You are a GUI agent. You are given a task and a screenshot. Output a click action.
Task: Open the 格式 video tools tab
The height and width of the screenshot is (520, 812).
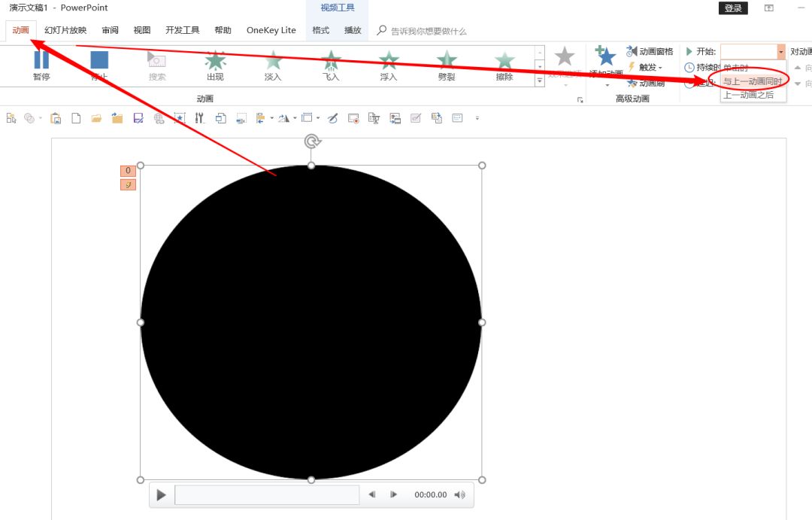click(320, 30)
